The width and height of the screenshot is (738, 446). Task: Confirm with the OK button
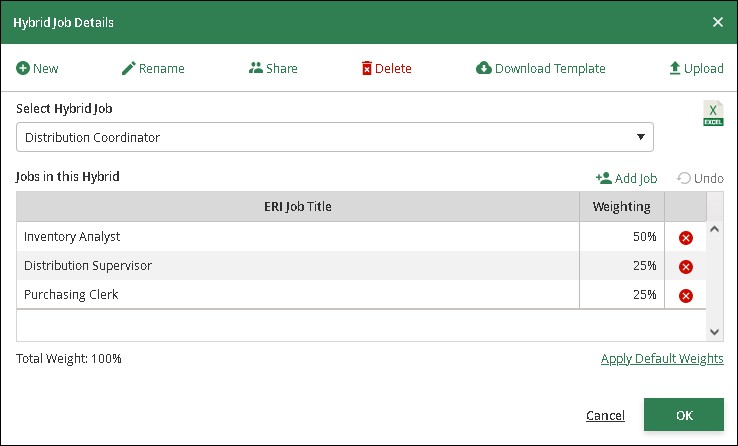[x=683, y=415]
